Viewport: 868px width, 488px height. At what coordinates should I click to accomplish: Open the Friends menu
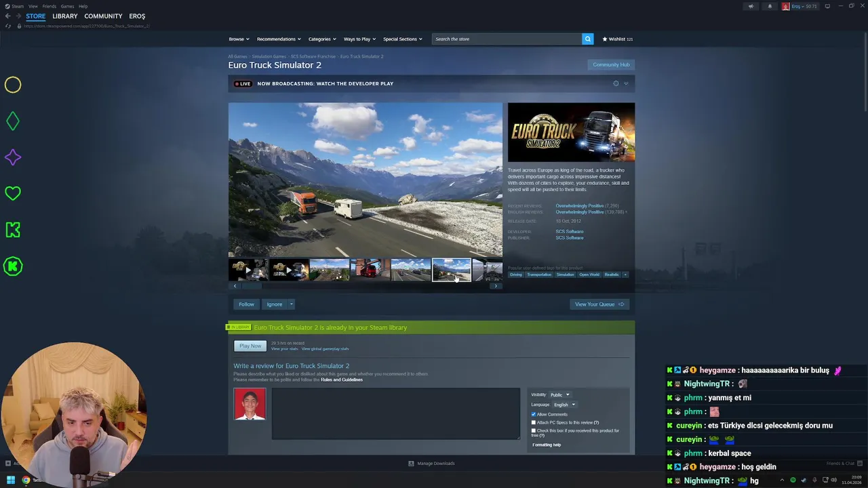tap(50, 6)
